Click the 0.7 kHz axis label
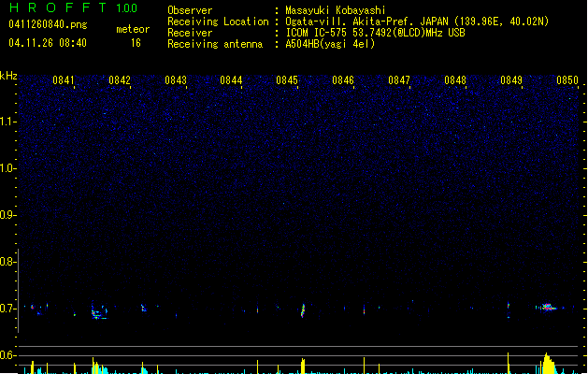Viewport: 588px width, 374px height. 7,309
